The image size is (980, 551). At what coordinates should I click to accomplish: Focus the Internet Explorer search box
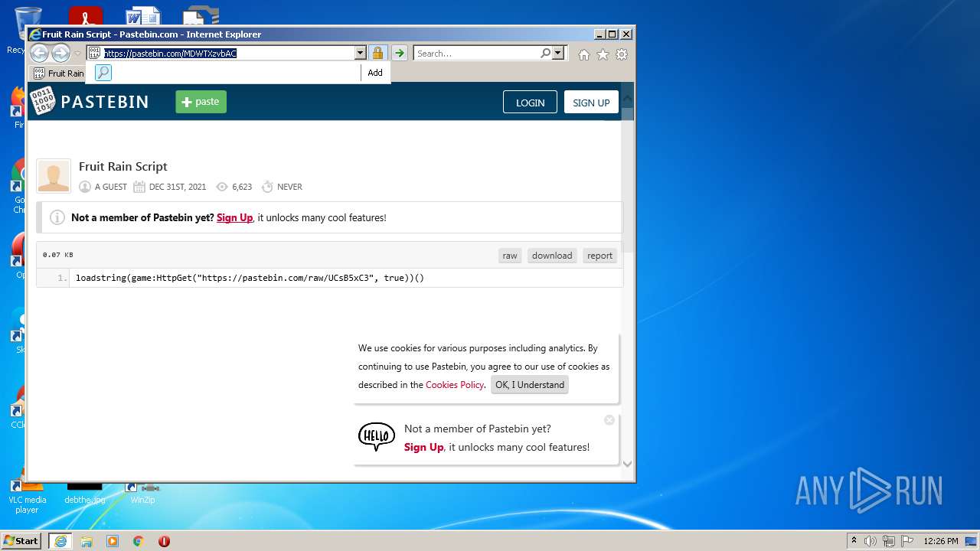pos(477,54)
